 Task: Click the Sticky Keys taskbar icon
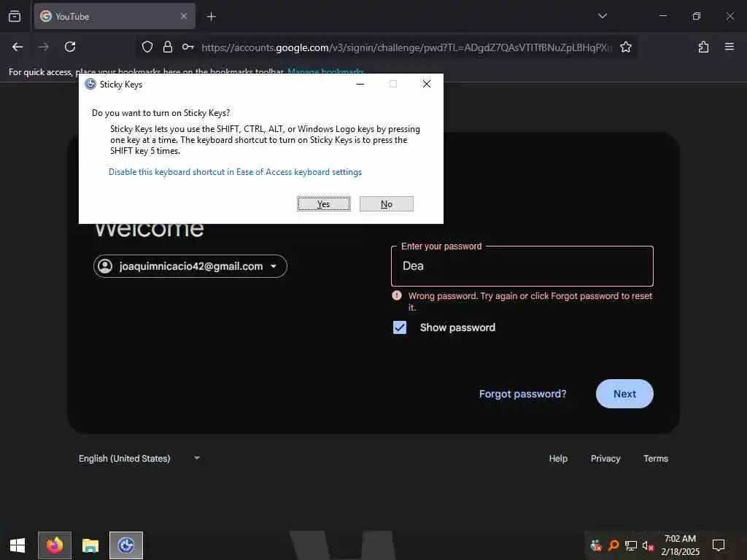pyautogui.click(x=126, y=545)
